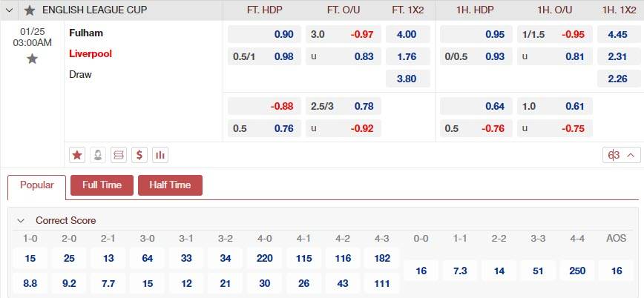Select Fulham FT 1X2 odds 4.00
This screenshot has width=644, height=298.
click(407, 34)
